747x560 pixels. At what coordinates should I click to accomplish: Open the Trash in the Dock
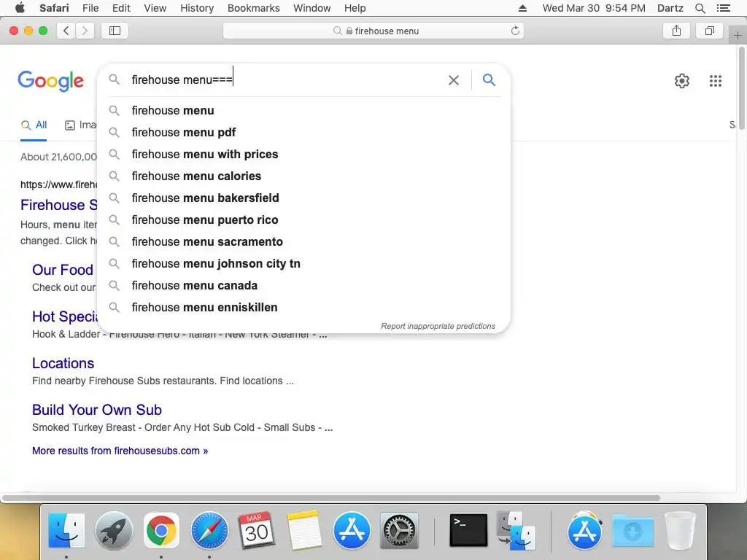[x=680, y=530]
